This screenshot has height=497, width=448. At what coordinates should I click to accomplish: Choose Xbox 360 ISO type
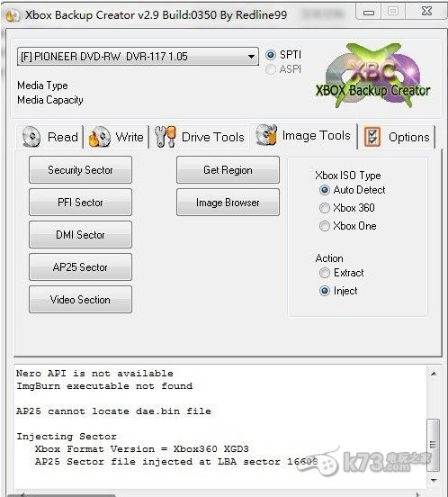point(324,208)
